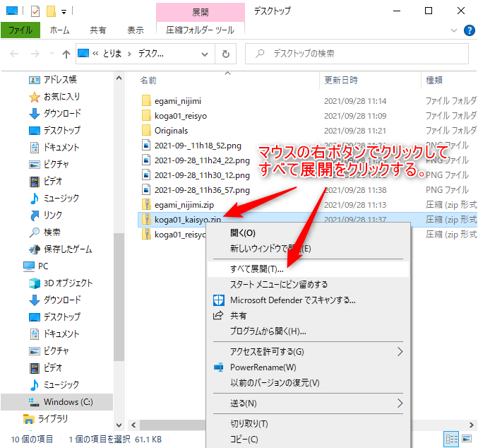Open the quick access toolbar customize dropdown
478x448 pixels.
pos(64,12)
